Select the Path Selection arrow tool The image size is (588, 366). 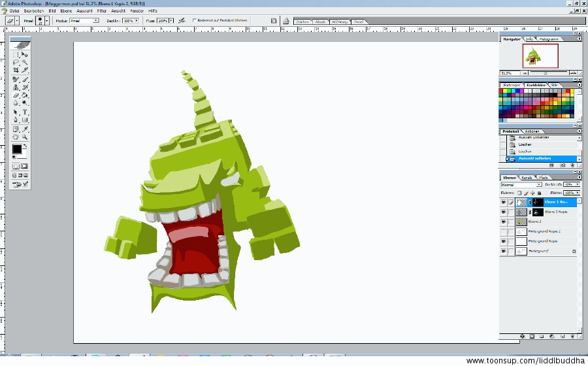16,112
